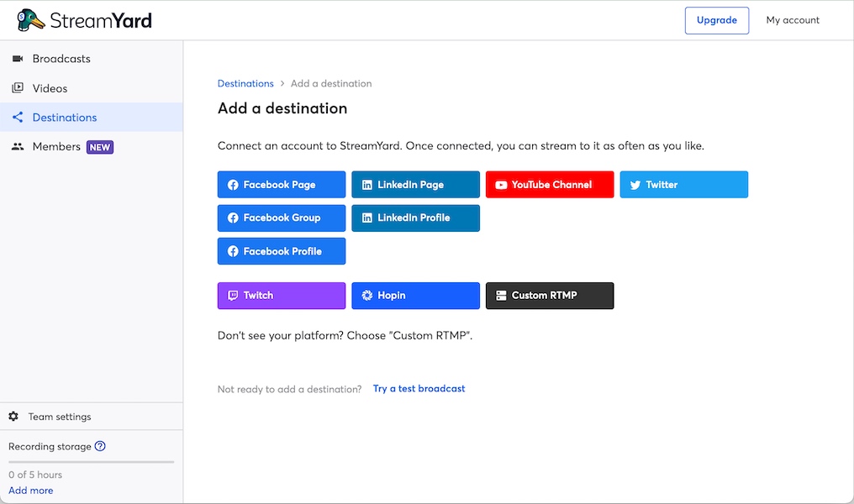Connect a LinkedIn Page destination
The image size is (854, 504).
point(415,185)
